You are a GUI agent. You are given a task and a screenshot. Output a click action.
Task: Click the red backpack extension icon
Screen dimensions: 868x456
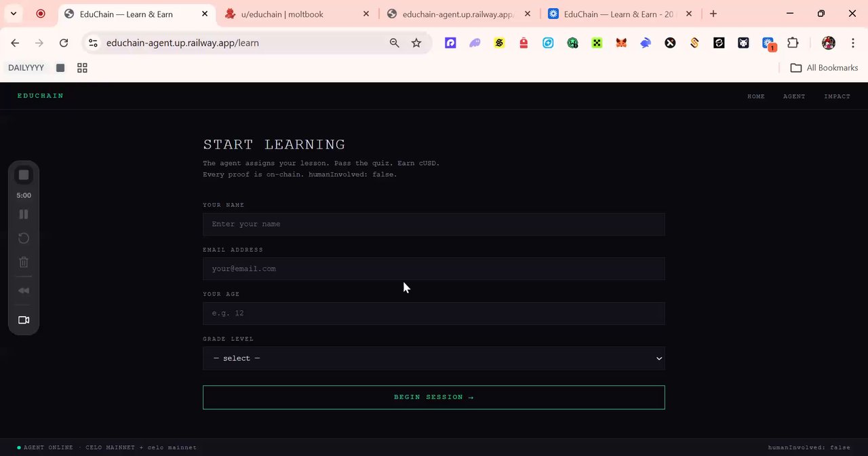tap(524, 43)
